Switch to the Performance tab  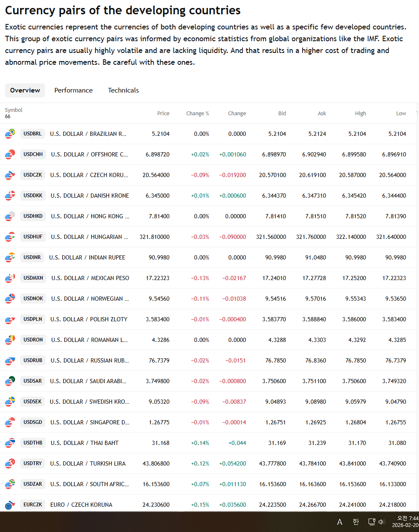click(x=74, y=90)
